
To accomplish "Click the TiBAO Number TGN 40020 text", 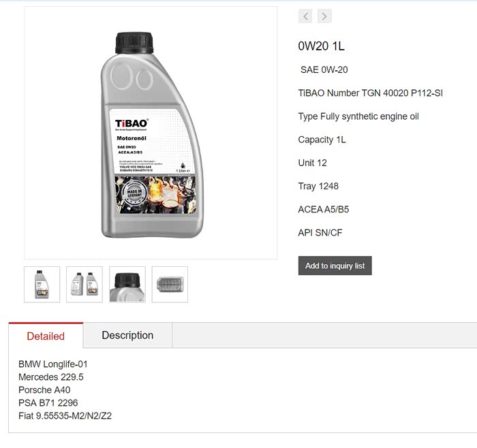I will 370,93.
